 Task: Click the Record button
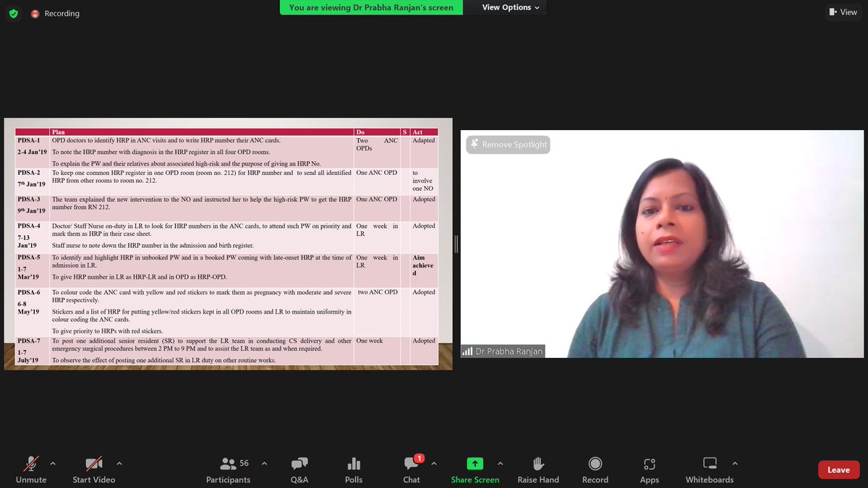(x=595, y=469)
